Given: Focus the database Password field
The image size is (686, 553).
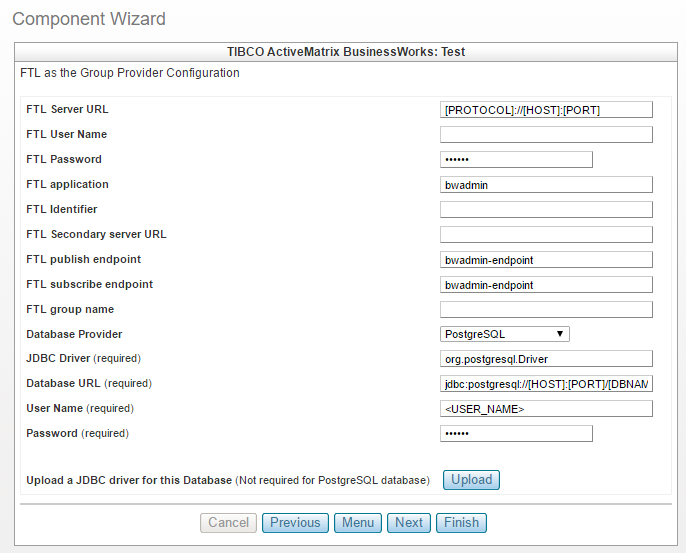Looking at the screenshot, I should 516,434.
